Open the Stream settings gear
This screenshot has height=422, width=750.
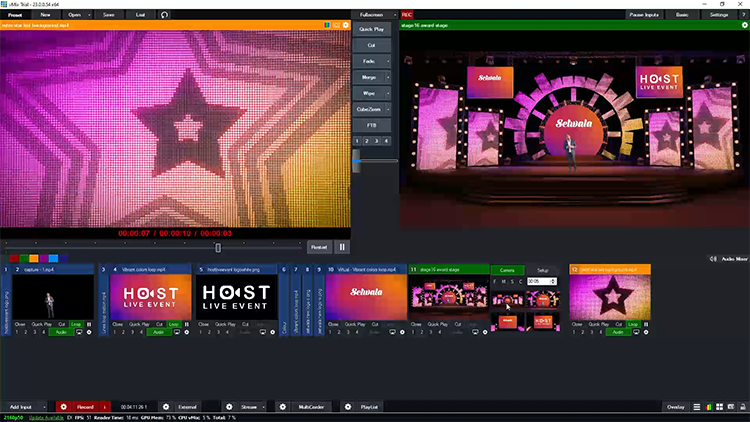coord(229,407)
